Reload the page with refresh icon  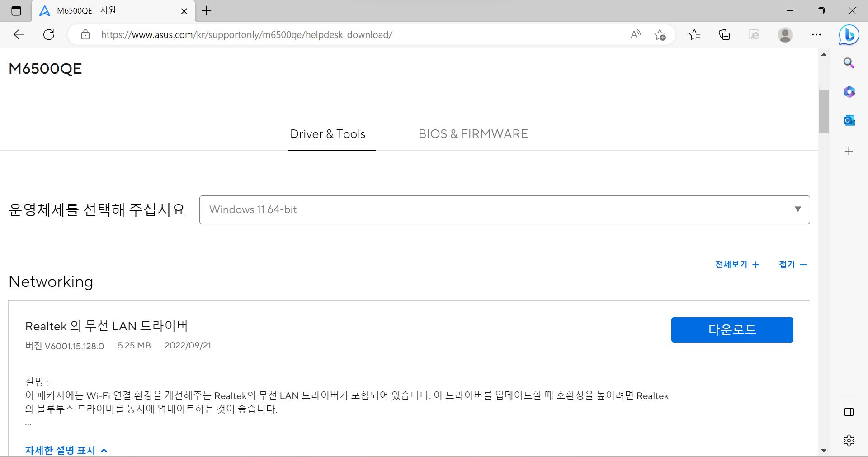49,34
